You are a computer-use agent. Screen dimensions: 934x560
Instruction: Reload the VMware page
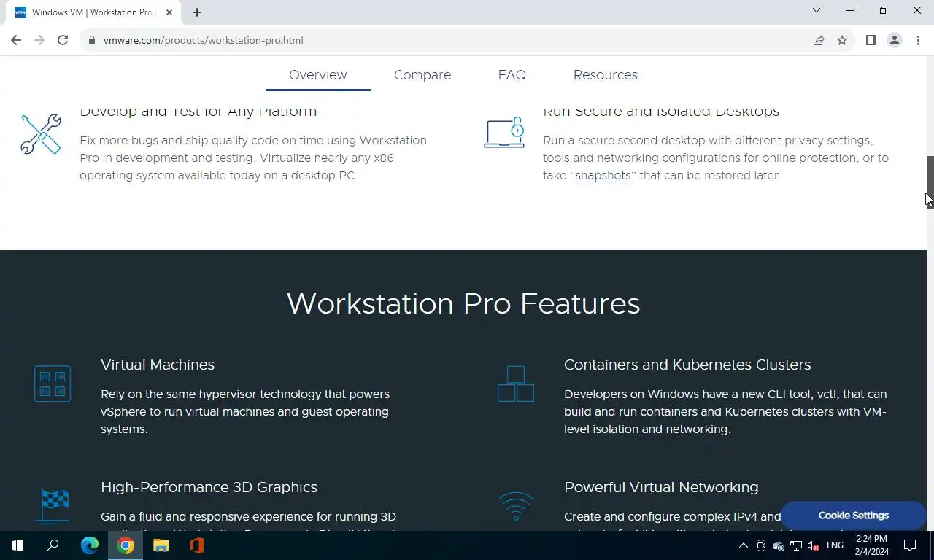click(x=63, y=40)
